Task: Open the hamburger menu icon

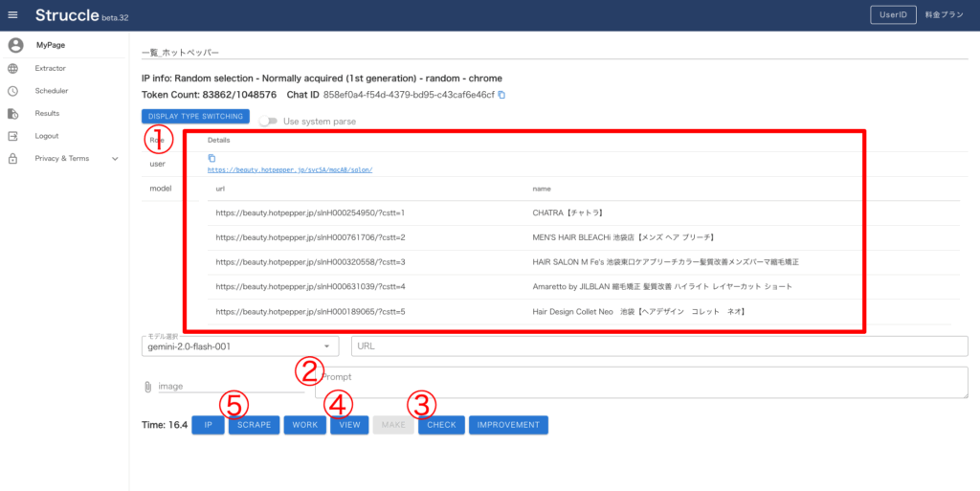Action: [13, 15]
